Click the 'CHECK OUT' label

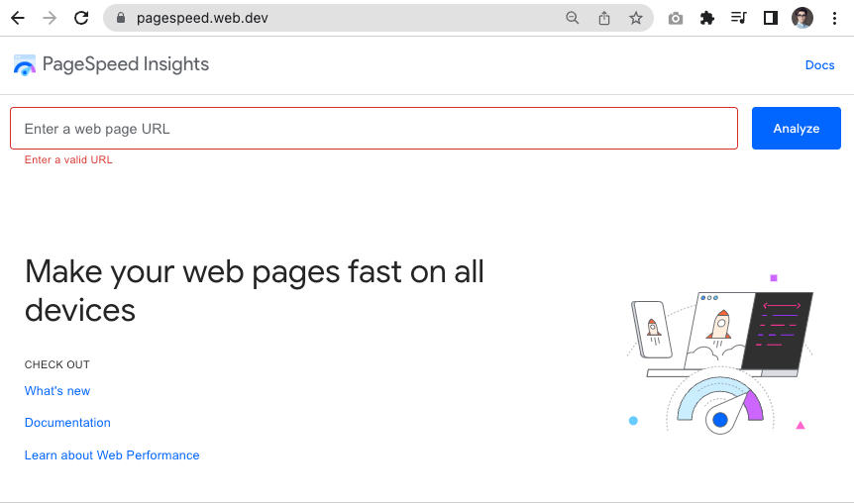[x=57, y=364]
